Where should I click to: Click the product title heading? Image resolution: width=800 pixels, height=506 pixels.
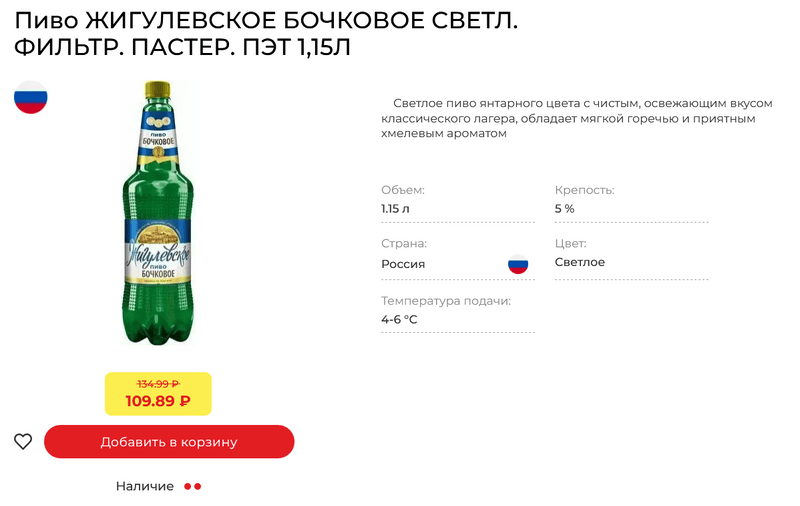click(x=265, y=34)
